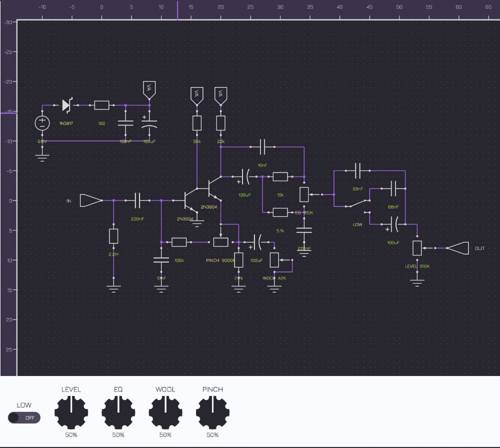Image resolution: width=500 pixels, height=448 pixels.
Task: Select the 5.1k resistor symbol
Action: (280, 212)
